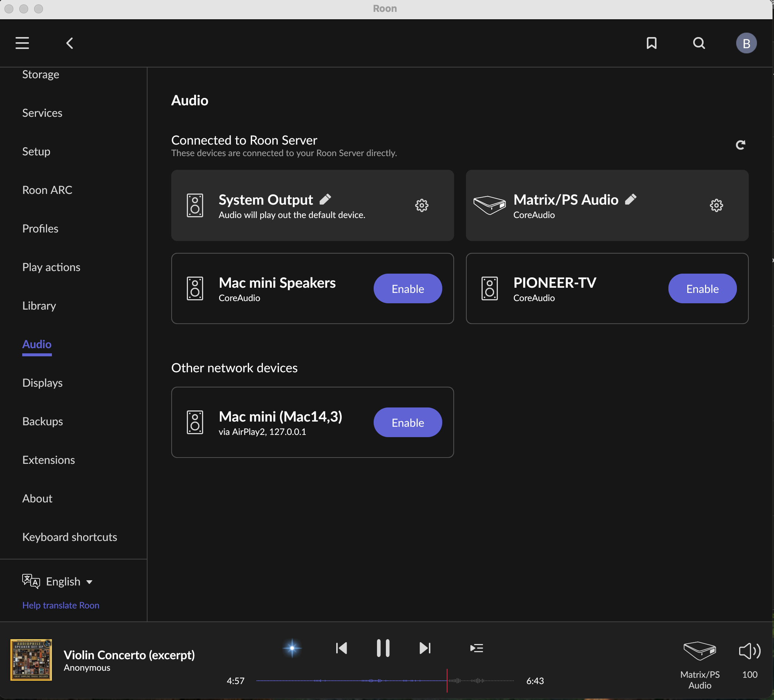Refresh the connected devices list
Viewport: 774px width, 700px height.
[740, 145]
